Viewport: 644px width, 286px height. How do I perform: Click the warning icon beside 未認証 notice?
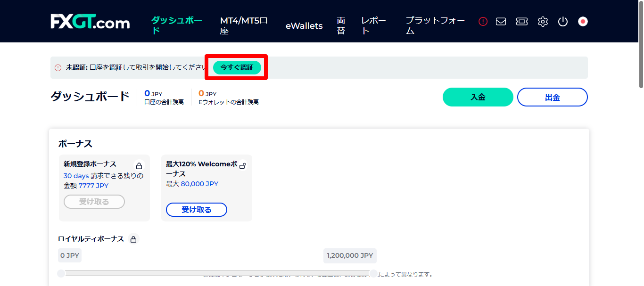(58, 67)
